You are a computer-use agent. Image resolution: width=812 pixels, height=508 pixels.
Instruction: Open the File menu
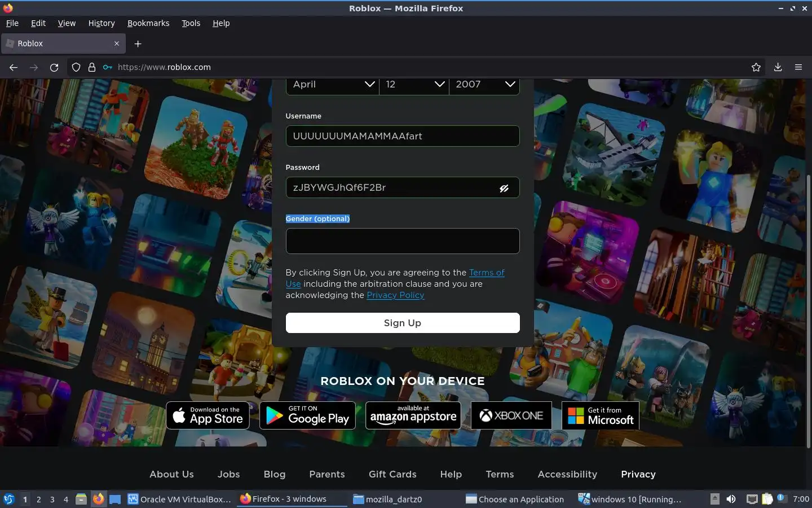click(12, 23)
